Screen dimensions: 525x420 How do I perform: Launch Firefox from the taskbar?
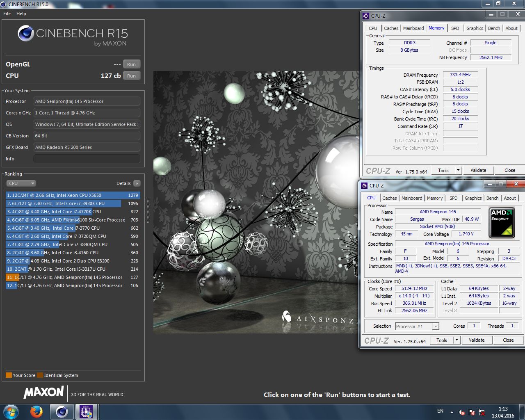tap(37, 411)
